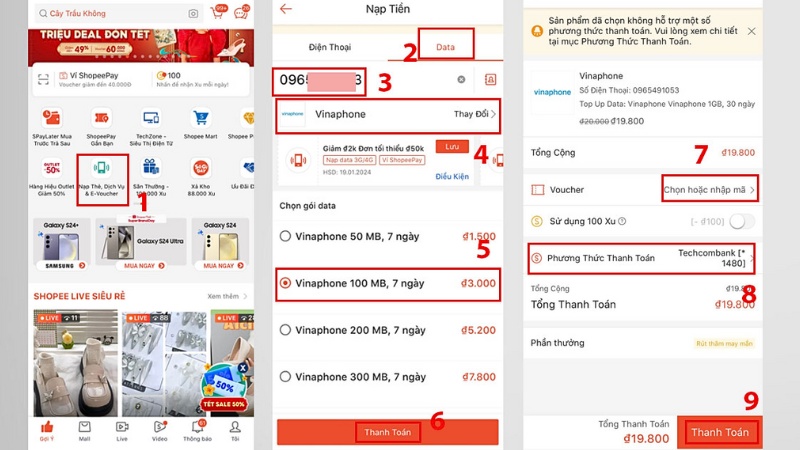The width and height of the screenshot is (800, 450).
Task: Go back with the Nạp Tiền arrow
Action: pyautogui.click(x=286, y=9)
